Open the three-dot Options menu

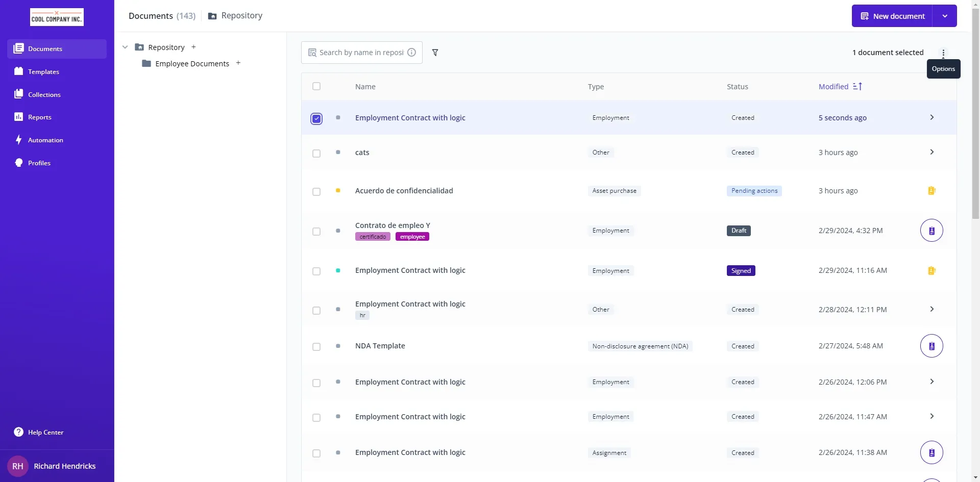click(943, 53)
